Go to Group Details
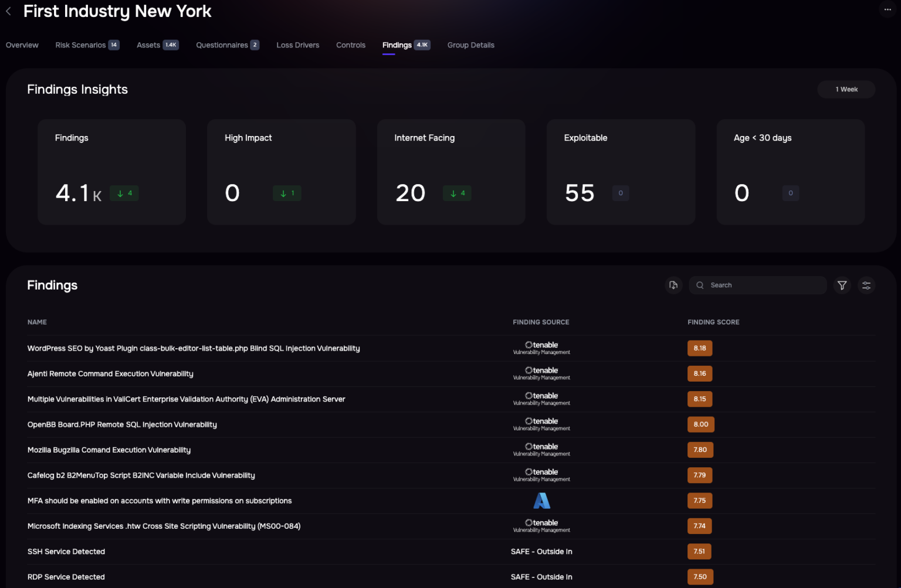901x588 pixels. pos(470,45)
